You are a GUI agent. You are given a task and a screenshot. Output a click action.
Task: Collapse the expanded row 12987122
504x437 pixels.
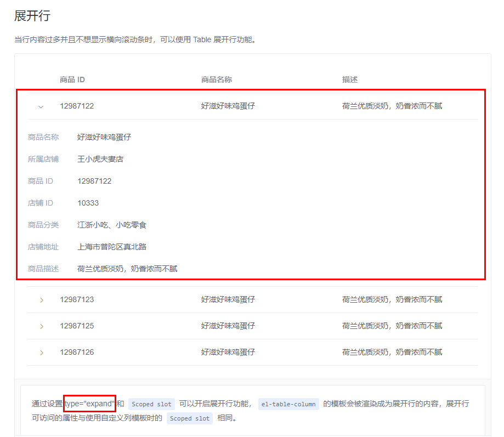click(x=41, y=106)
